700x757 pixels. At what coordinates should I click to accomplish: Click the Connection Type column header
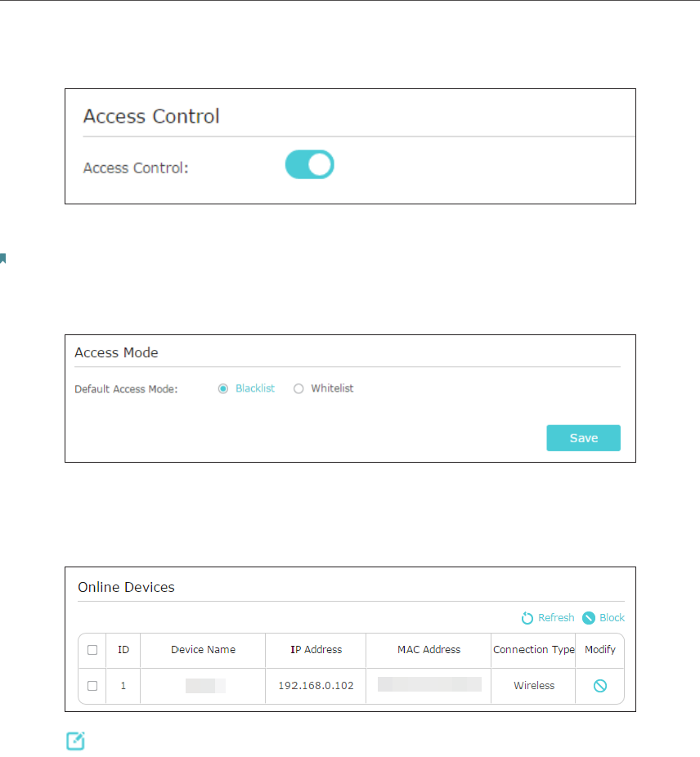(x=533, y=650)
